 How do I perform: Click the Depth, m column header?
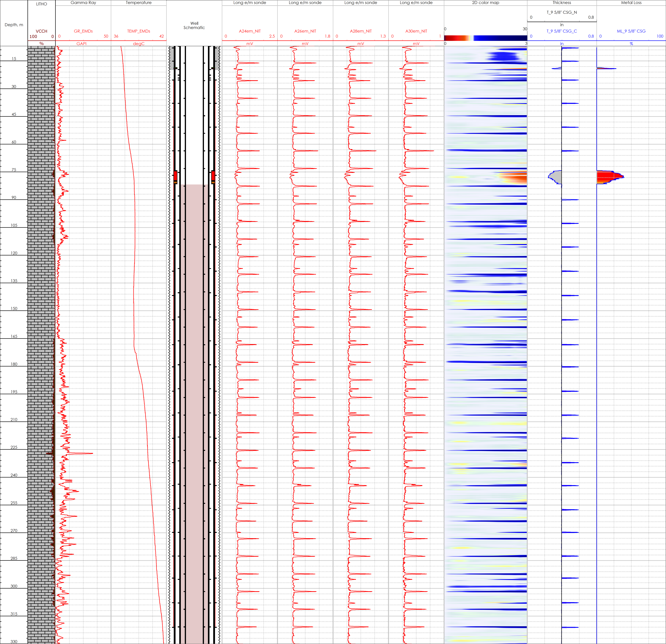tap(14, 25)
